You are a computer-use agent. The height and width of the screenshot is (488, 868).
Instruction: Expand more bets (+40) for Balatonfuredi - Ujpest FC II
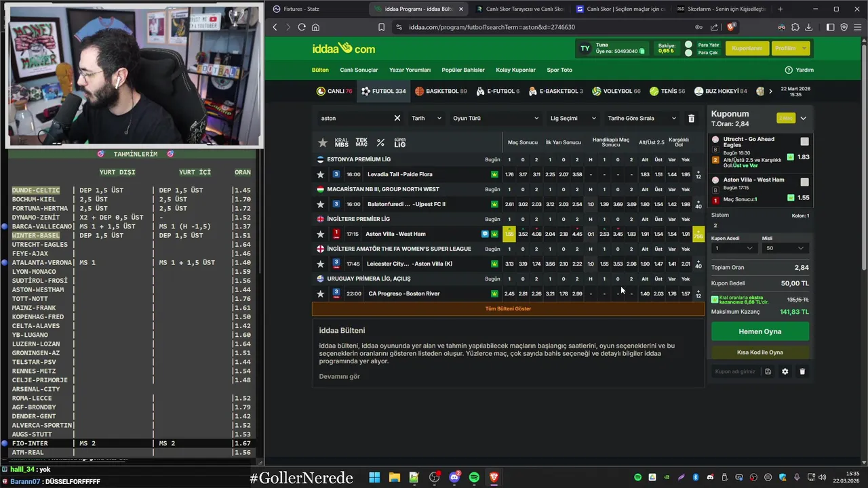point(698,204)
